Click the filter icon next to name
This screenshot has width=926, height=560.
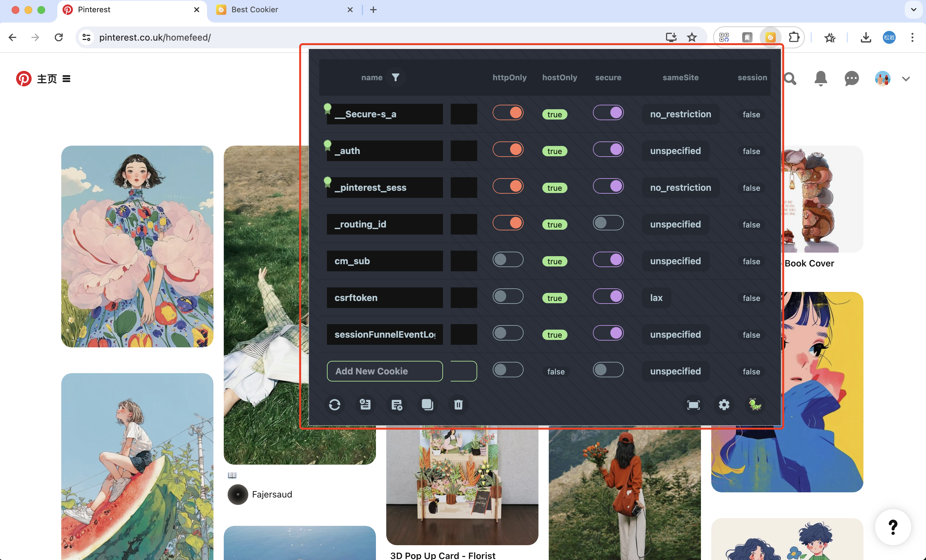395,77
